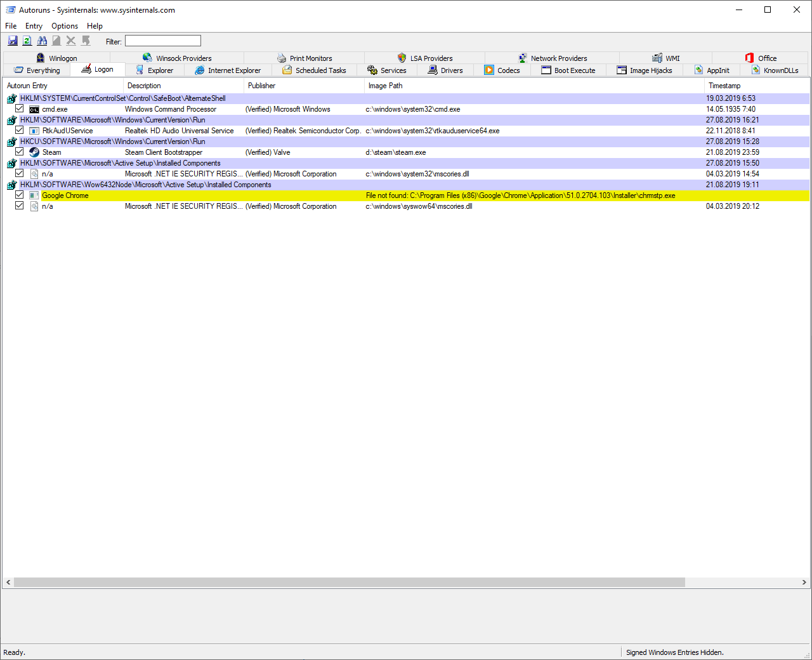Click the Publisher column header
The height and width of the screenshot is (660, 812).
304,86
